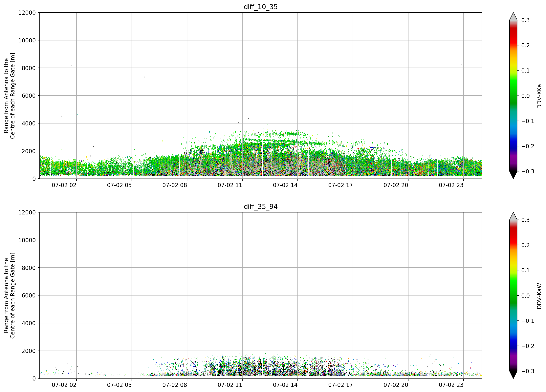The height and width of the screenshot is (392, 546).
Task: Click the DDV-XKa colorbar gradient strip
Action: pos(513,96)
